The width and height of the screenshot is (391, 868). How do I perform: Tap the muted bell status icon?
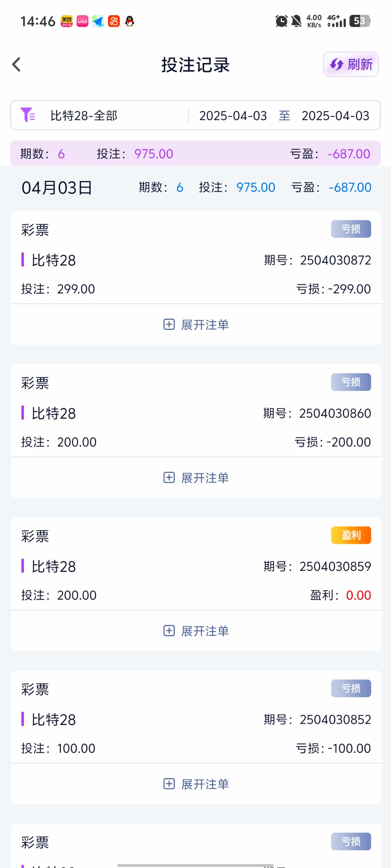click(x=296, y=21)
